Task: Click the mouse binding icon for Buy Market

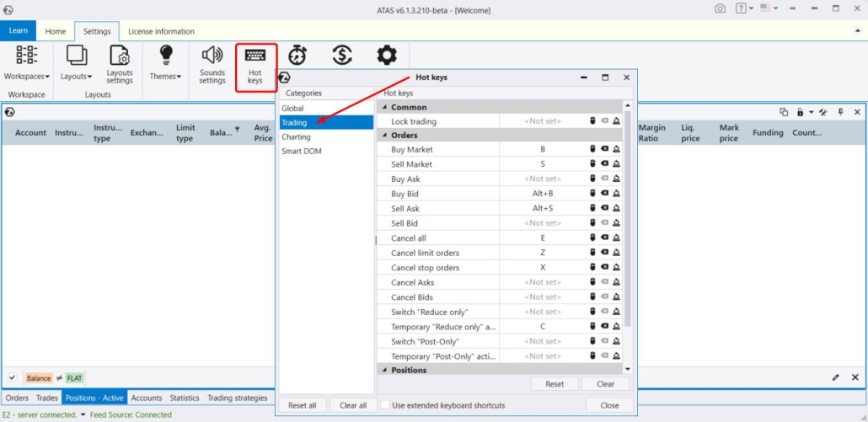Action: point(592,149)
